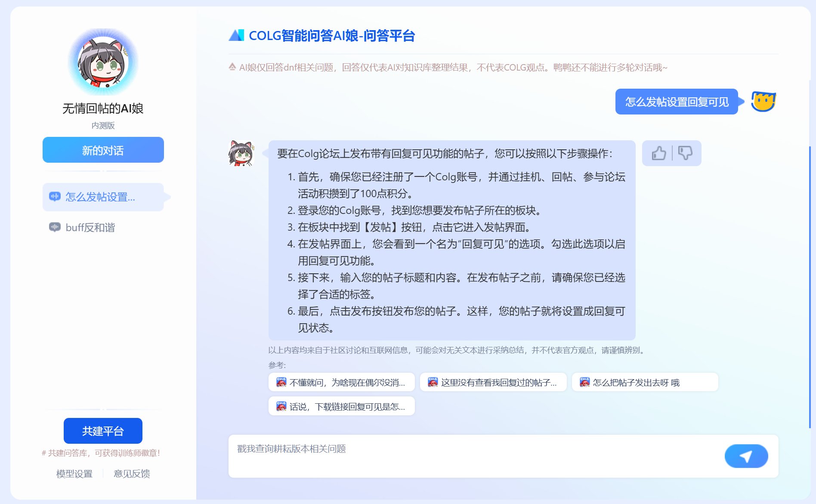Image resolution: width=816 pixels, height=504 pixels.
Task: Click the icon on 不懂就问 reference card
Action: click(281, 382)
